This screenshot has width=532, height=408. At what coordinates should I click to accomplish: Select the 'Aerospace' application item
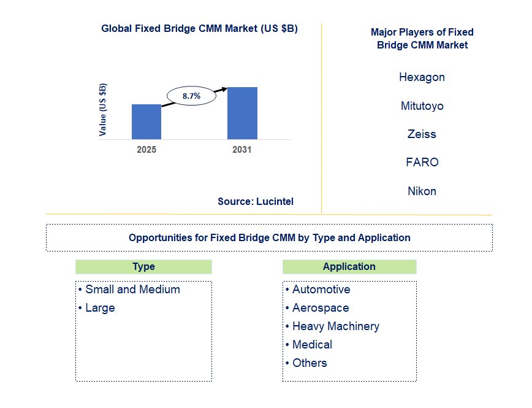(321, 308)
